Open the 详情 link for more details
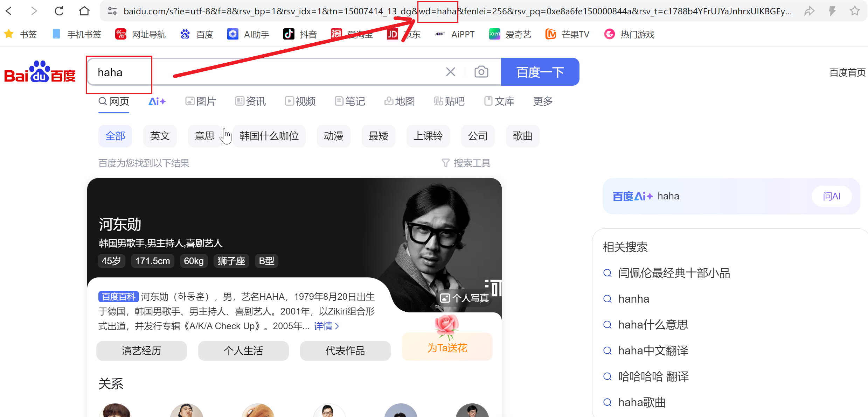The image size is (868, 417). [326, 326]
